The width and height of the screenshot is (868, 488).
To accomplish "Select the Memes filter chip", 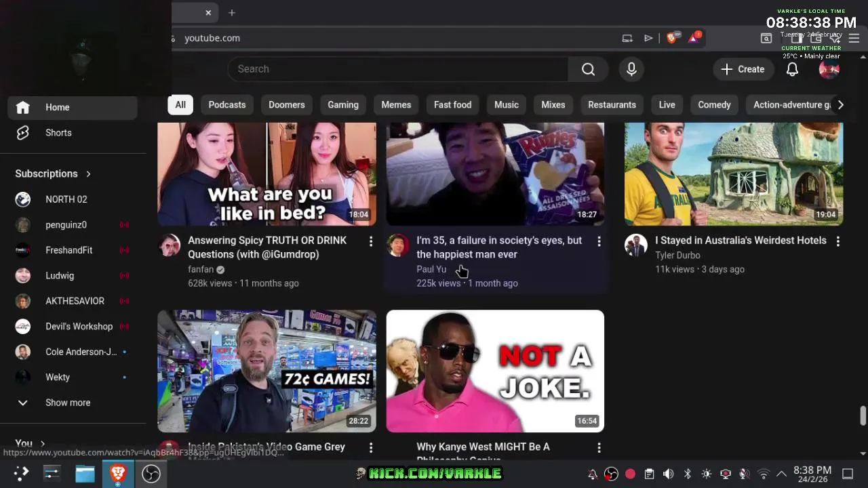I will click(x=396, y=104).
